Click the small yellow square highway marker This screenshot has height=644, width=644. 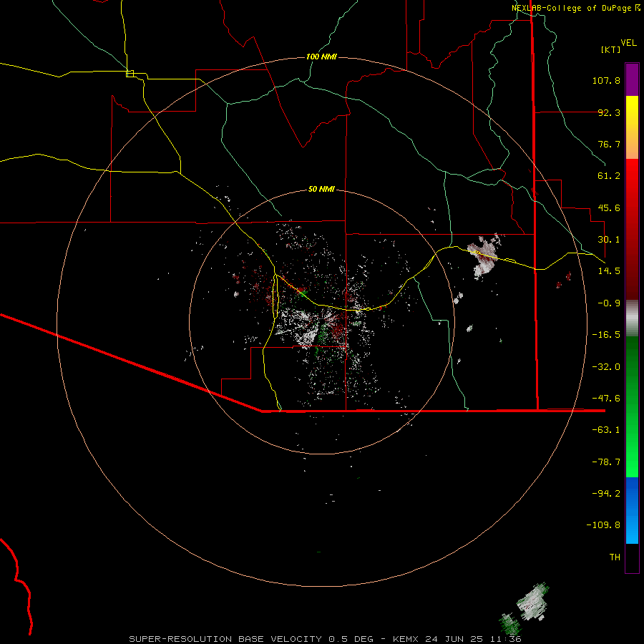pyautogui.click(x=130, y=74)
